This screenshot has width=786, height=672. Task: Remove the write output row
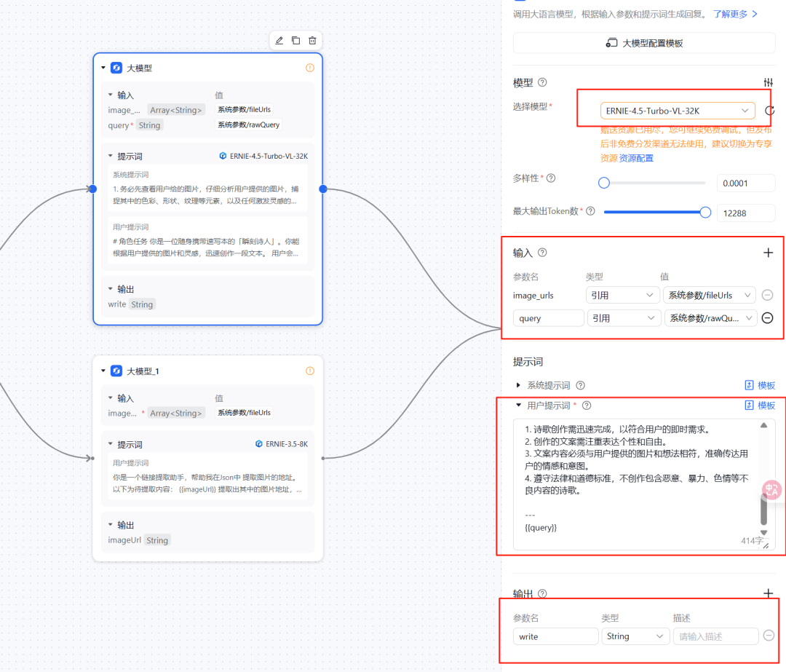[x=769, y=636]
